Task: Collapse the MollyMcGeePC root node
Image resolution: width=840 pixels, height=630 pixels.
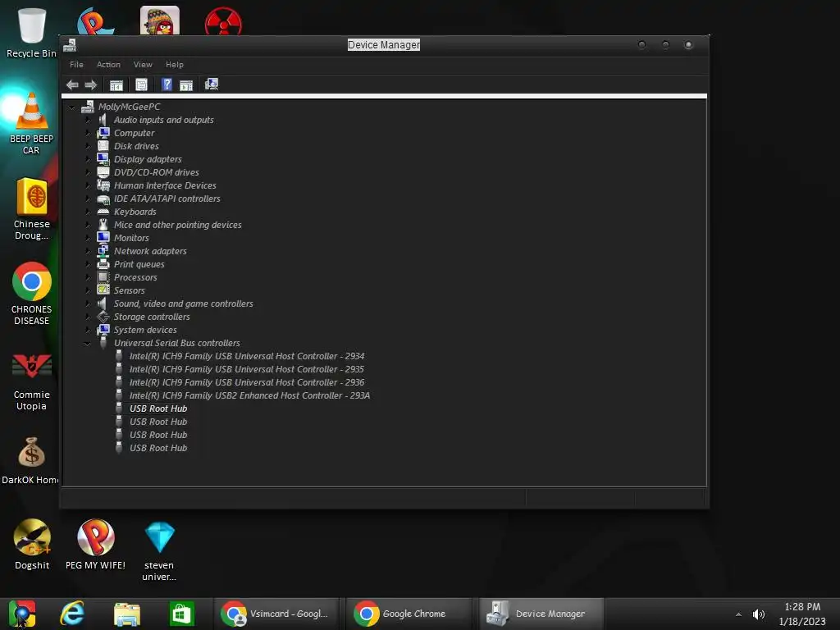Action: point(72,107)
